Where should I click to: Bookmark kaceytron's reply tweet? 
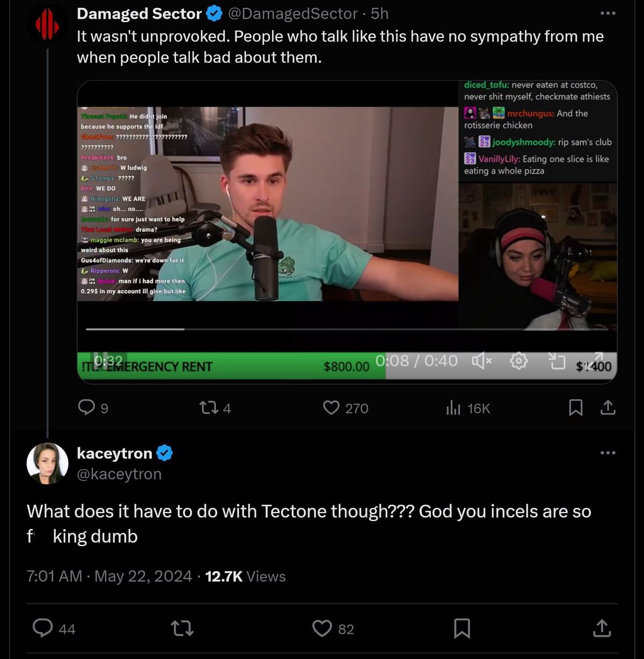click(463, 629)
